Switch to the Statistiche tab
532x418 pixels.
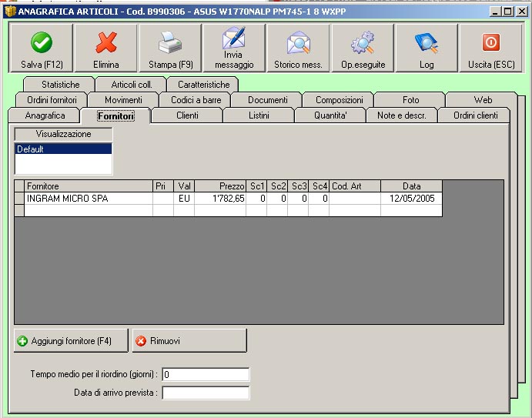pos(59,85)
